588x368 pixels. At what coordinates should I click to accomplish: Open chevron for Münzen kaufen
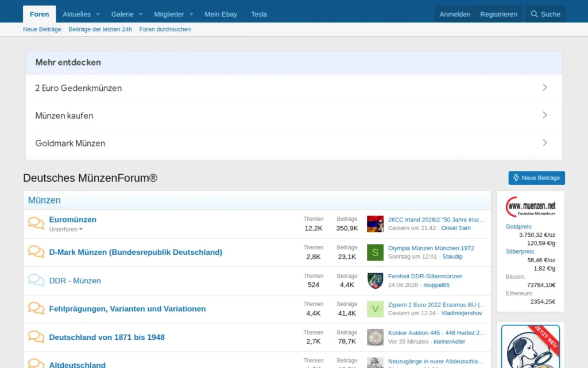tap(545, 115)
